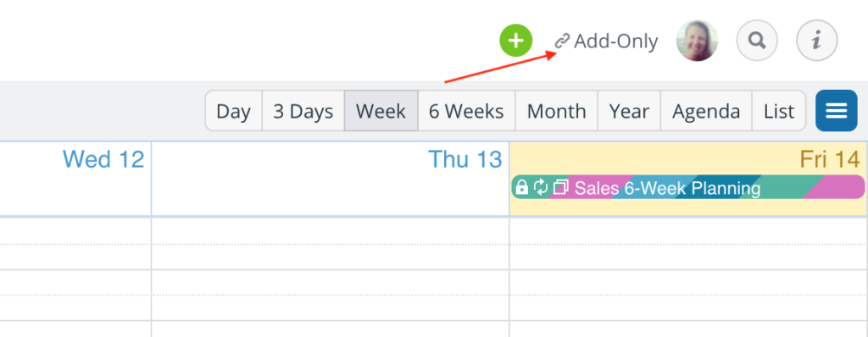Switch to Day view

(x=234, y=111)
